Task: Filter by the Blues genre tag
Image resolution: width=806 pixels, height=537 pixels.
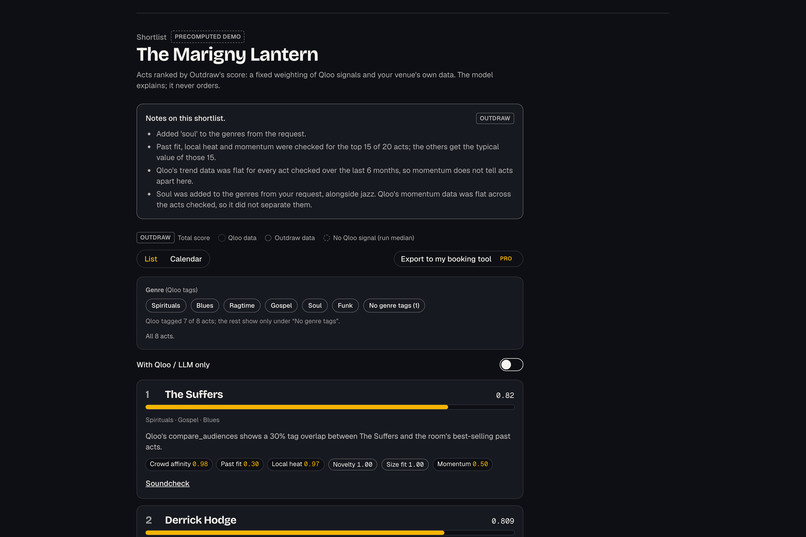Action: (x=205, y=306)
